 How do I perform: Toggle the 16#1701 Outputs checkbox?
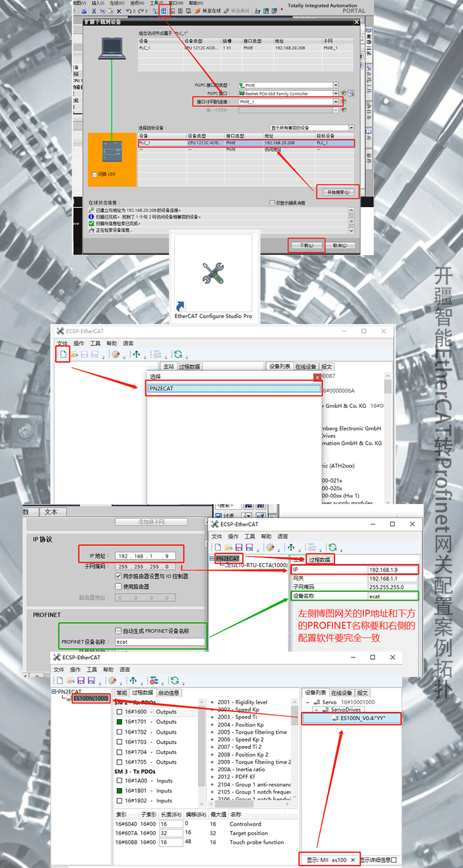119,722
